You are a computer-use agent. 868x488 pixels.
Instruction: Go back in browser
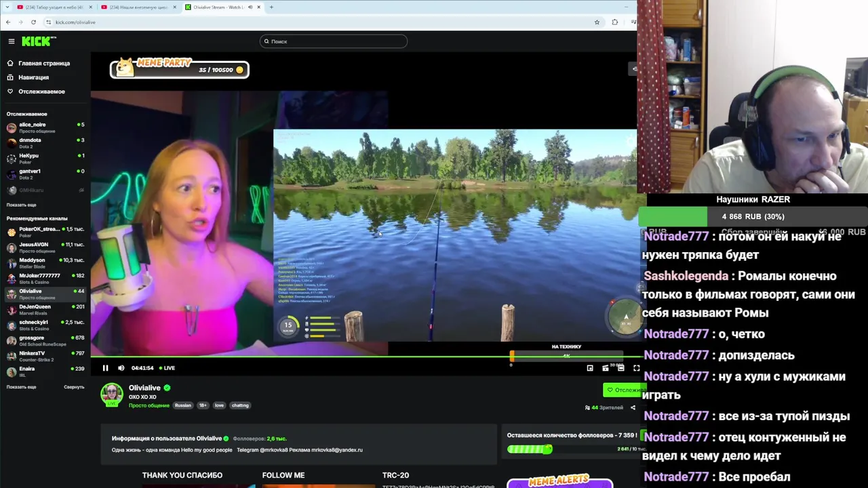click(8, 22)
